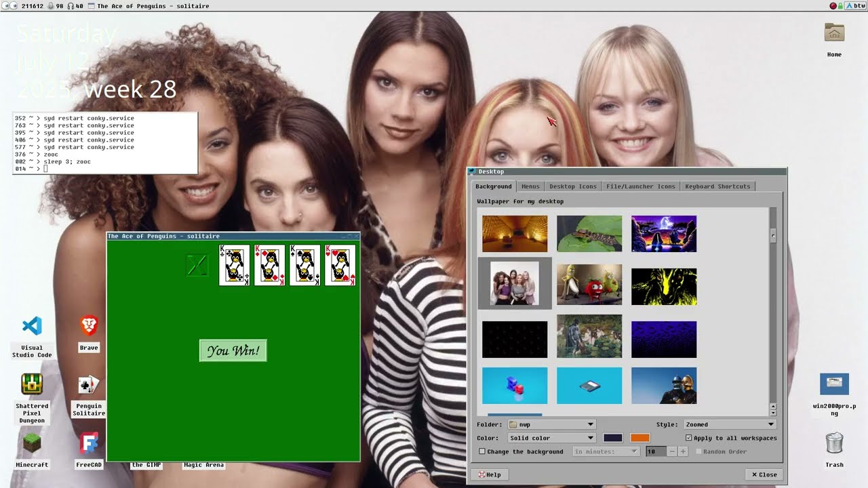The image size is (868, 488).
Task: Switch to the Menus tab
Action: coord(530,186)
